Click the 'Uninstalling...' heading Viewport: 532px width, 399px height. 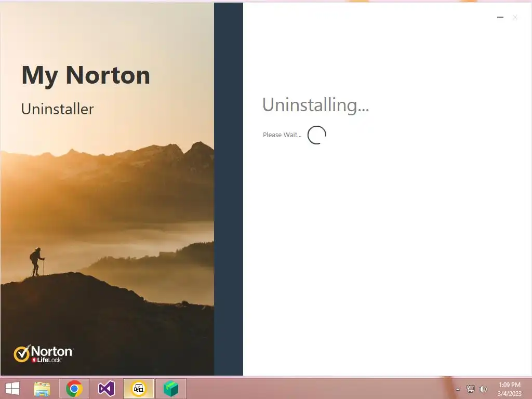(x=315, y=105)
